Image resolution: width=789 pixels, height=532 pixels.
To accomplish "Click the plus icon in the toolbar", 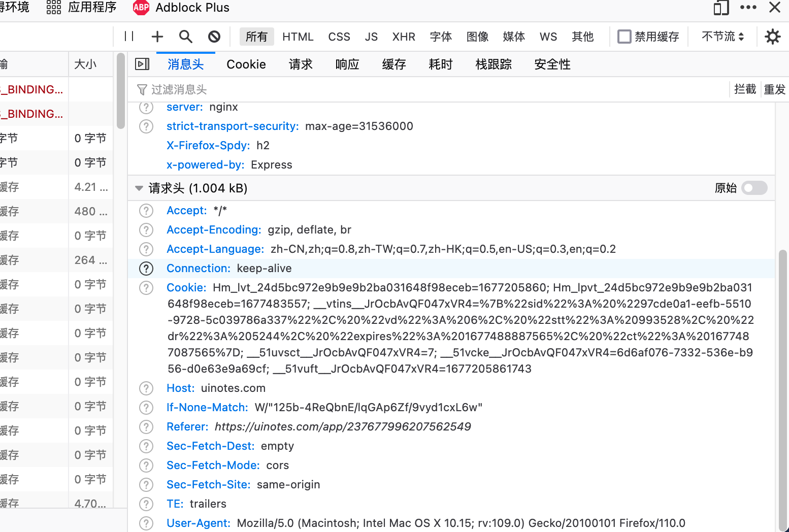I will pos(157,37).
